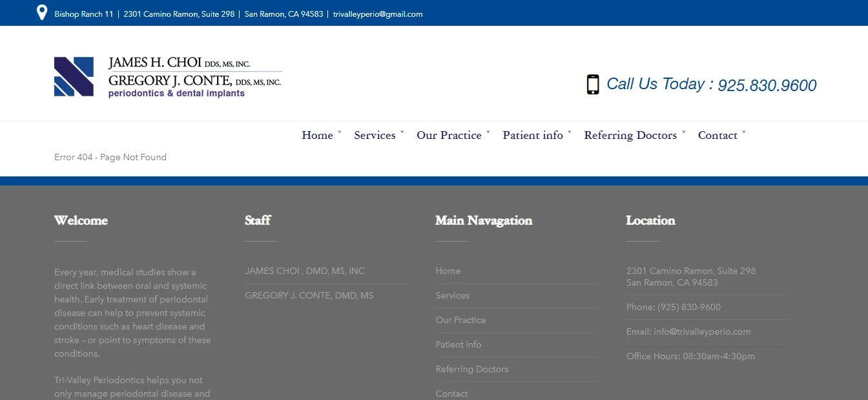Viewport: 868px width, 400px height.
Task: Open the Patient info dropdown arrow
Action: (x=570, y=133)
